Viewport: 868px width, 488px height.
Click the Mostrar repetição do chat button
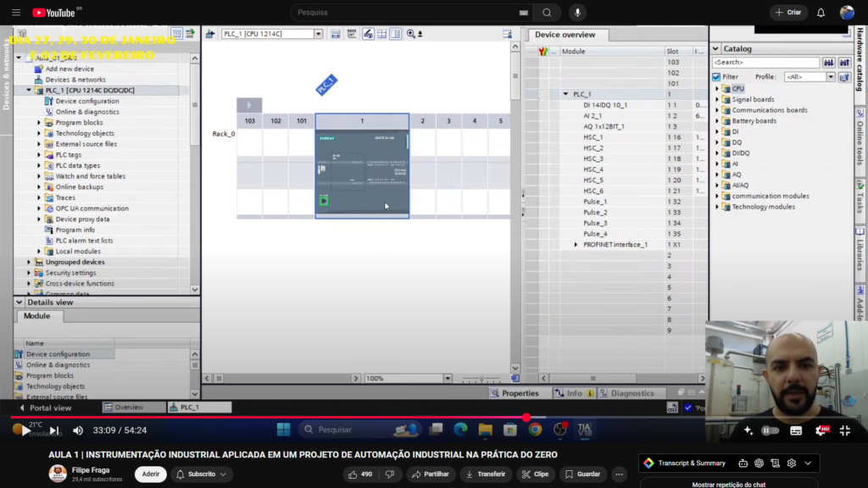(728, 484)
